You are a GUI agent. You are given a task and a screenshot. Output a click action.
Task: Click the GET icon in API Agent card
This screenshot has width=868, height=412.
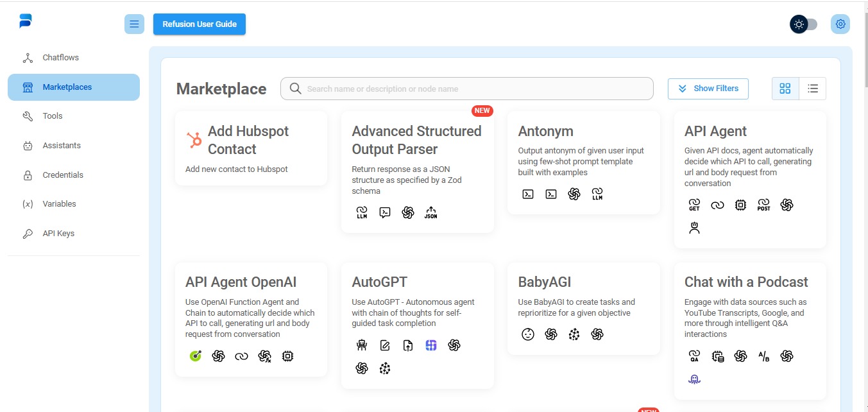(694, 205)
